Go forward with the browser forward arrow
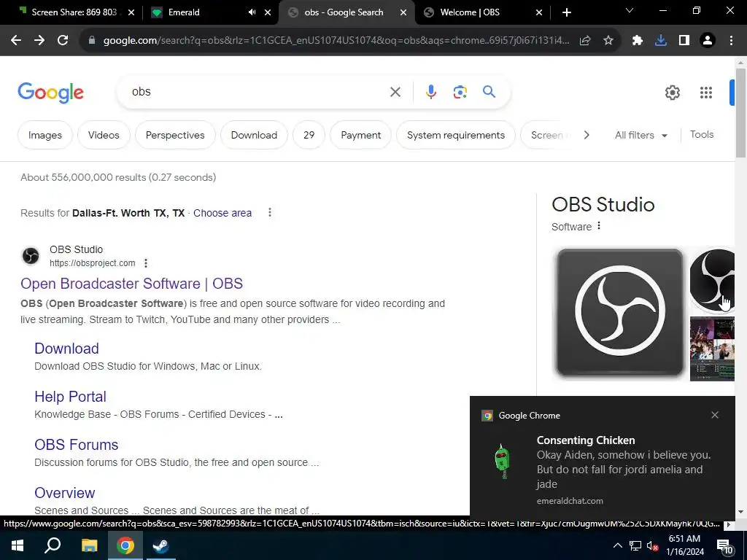This screenshot has height=560, width=747. [x=39, y=41]
